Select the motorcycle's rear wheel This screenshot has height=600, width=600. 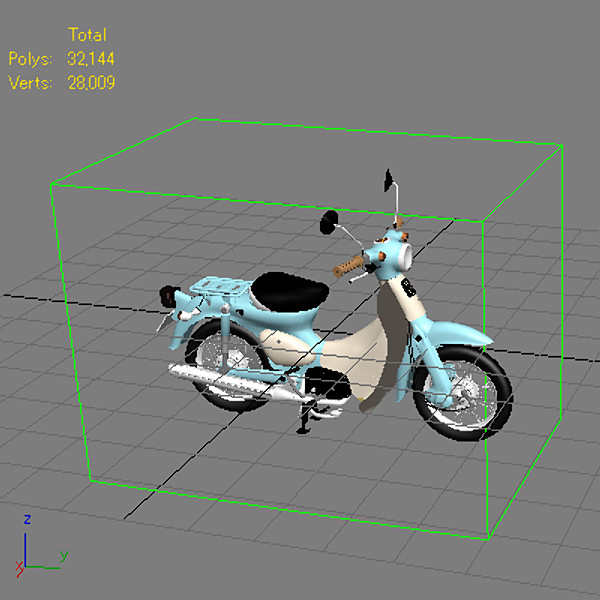click(x=229, y=365)
